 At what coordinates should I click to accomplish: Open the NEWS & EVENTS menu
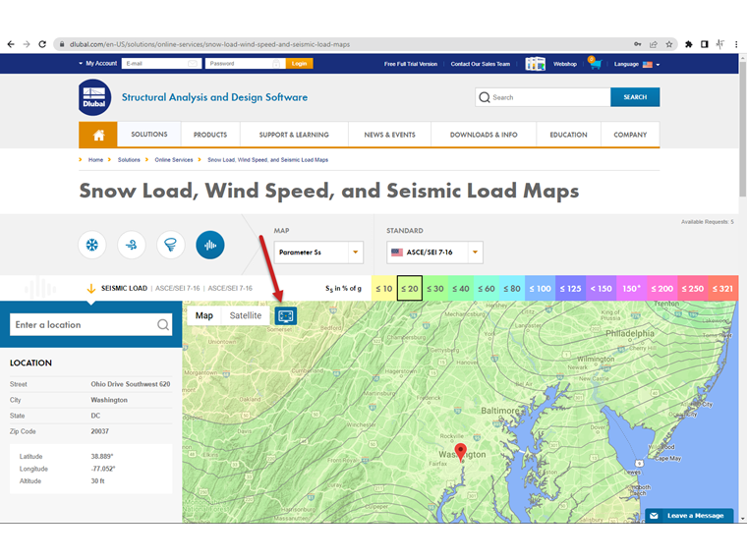pyautogui.click(x=389, y=135)
